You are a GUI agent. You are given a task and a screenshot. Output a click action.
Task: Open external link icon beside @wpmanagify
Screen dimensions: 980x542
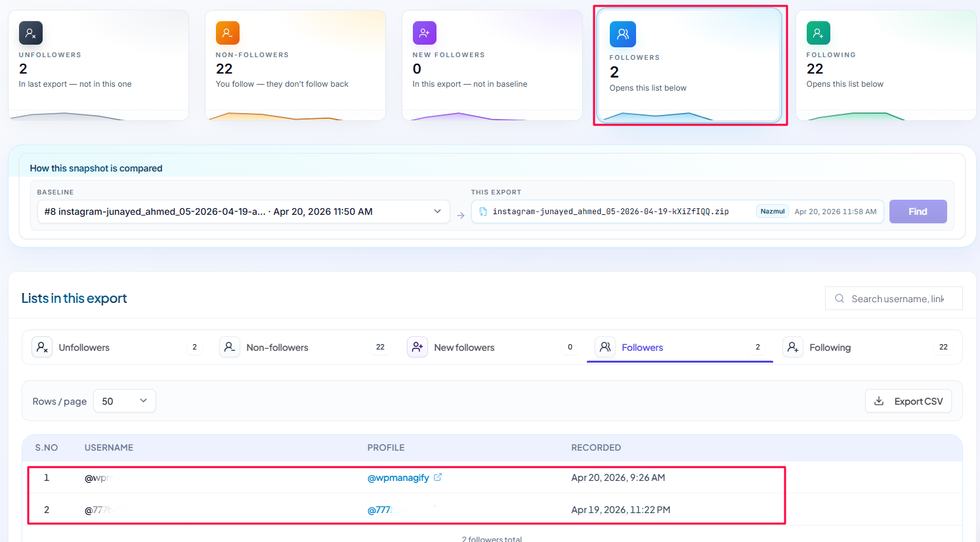tap(438, 478)
